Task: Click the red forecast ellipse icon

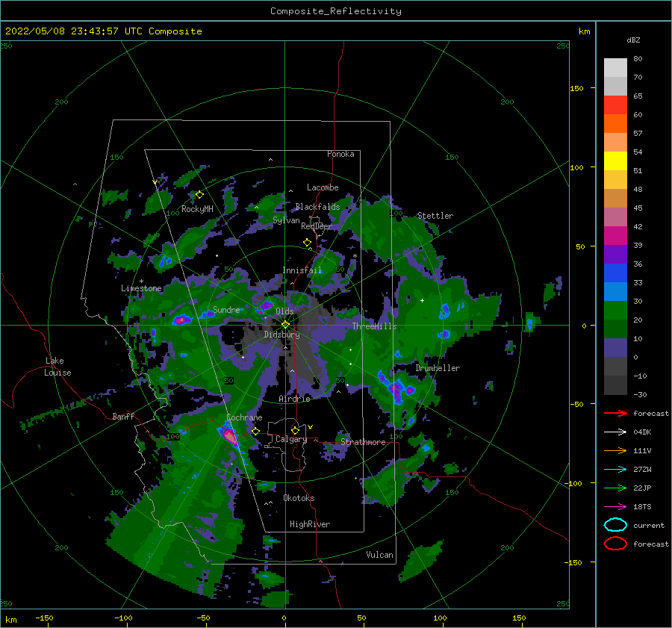Action: point(615,544)
